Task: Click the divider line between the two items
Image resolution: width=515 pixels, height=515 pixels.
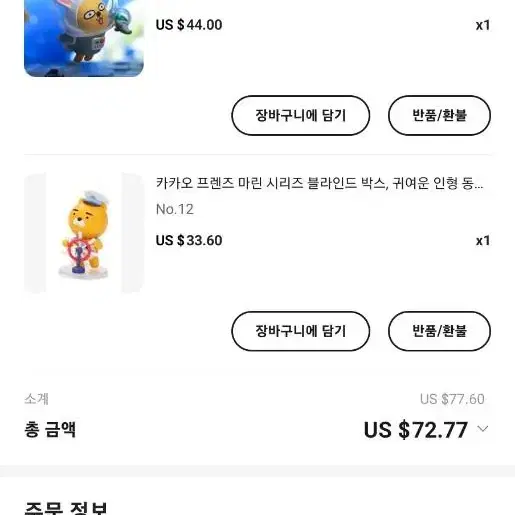Action: (257, 155)
